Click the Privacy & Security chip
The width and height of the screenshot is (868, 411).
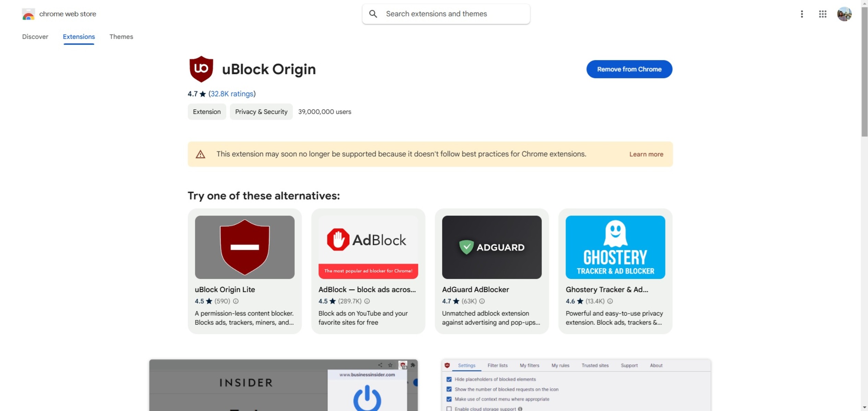(x=261, y=112)
